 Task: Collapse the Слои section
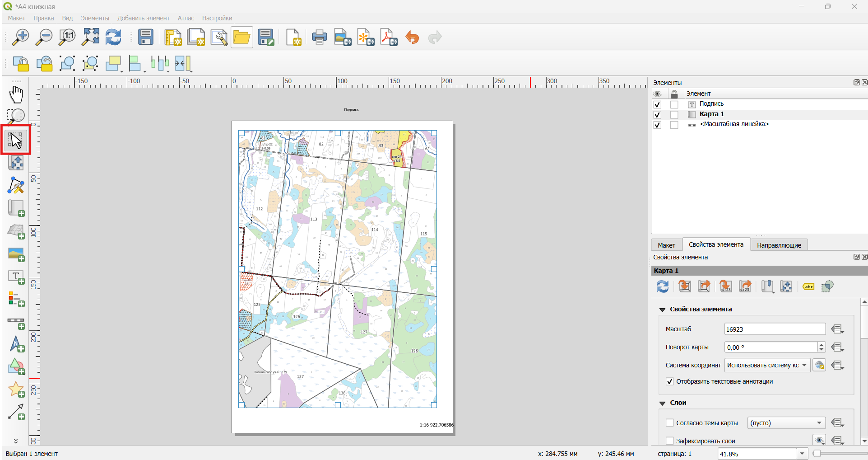pyautogui.click(x=662, y=403)
